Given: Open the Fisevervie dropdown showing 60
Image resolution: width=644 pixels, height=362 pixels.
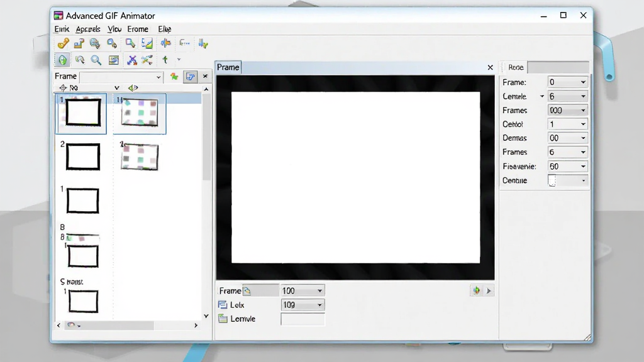Looking at the screenshot, I should 567,166.
